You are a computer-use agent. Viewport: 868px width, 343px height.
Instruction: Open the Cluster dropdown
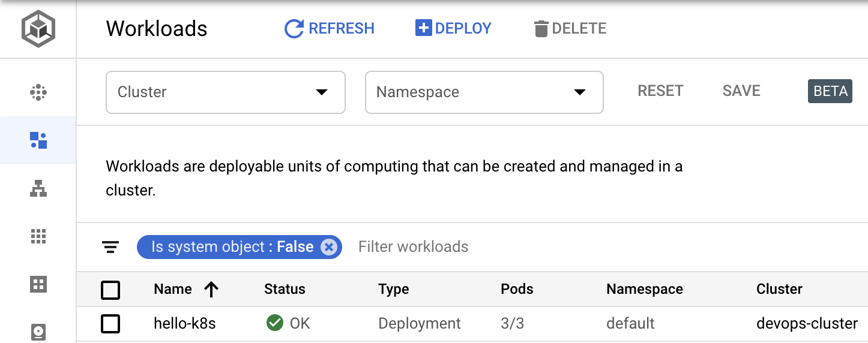tap(225, 92)
